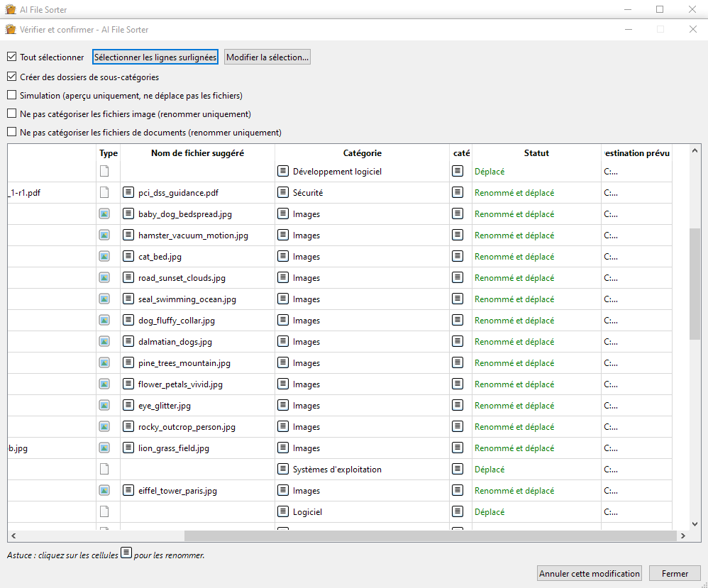Click Annuler cette modification button
Screen dimensions: 708x588
click(x=590, y=573)
